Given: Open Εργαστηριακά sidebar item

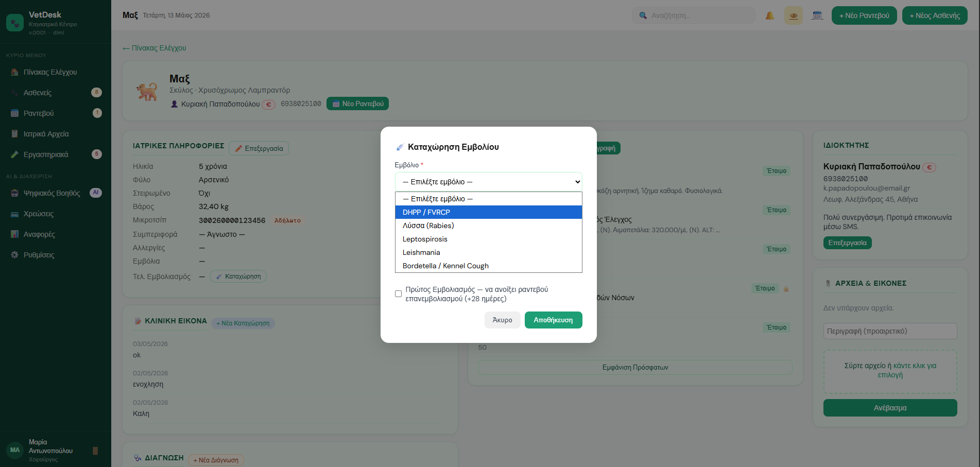Looking at the screenshot, I should coord(56,154).
